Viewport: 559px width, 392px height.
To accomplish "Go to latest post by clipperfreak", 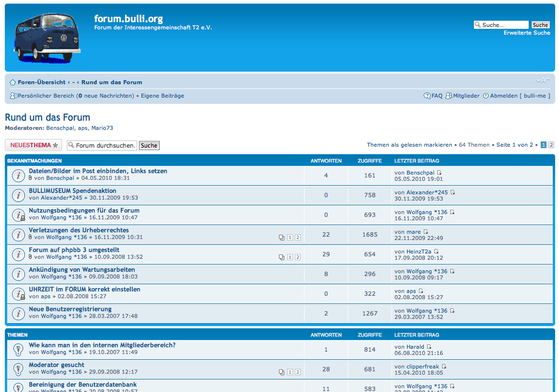I will [444, 367].
